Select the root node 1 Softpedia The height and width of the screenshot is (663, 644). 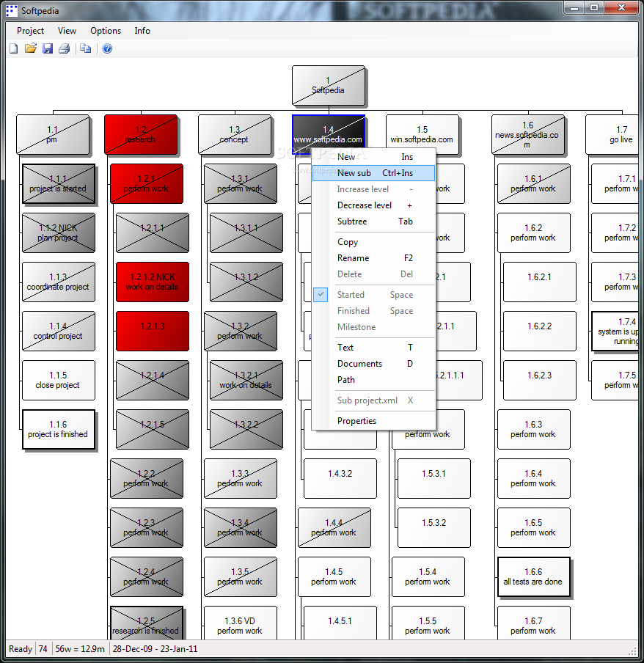pyautogui.click(x=329, y=85)
